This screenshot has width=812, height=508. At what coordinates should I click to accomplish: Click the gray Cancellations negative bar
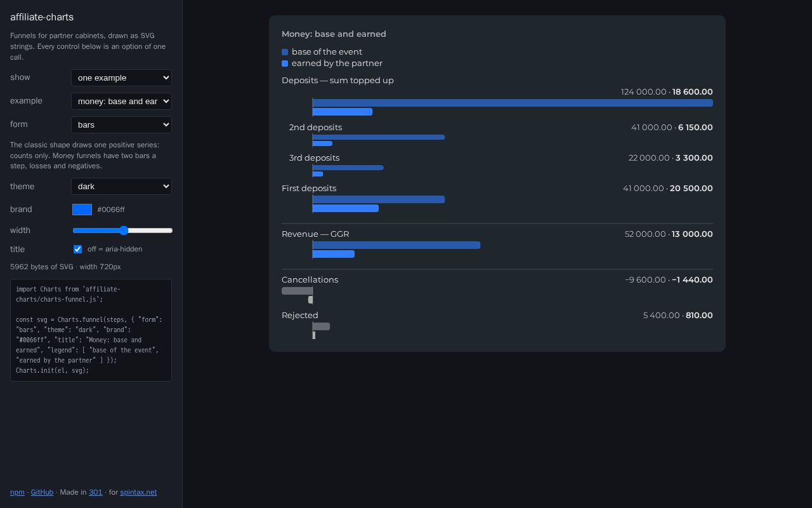(297, 291)
